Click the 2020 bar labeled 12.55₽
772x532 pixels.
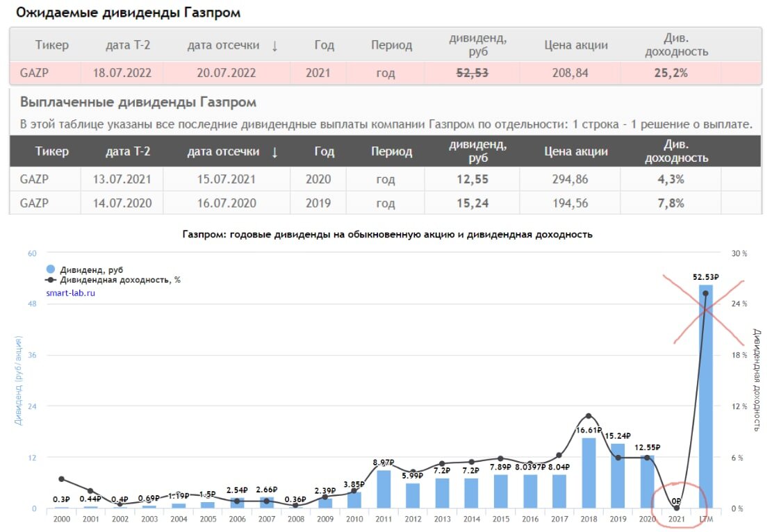coord(647,482)
